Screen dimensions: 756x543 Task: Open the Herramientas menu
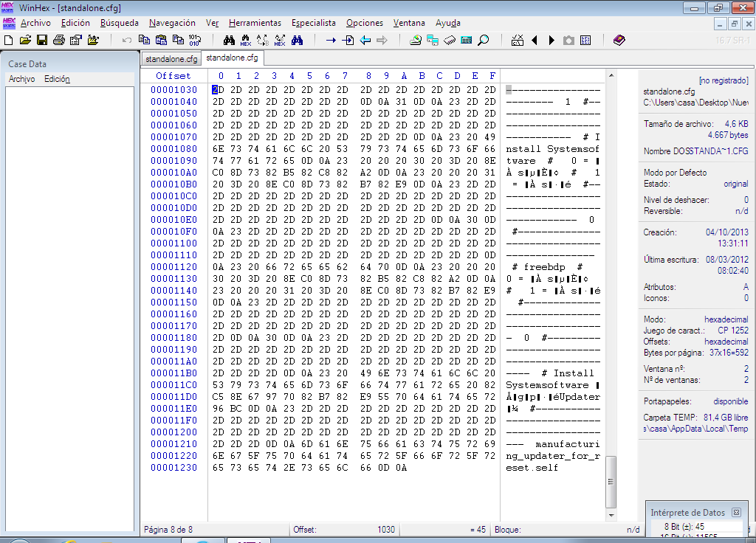(255, 23)
